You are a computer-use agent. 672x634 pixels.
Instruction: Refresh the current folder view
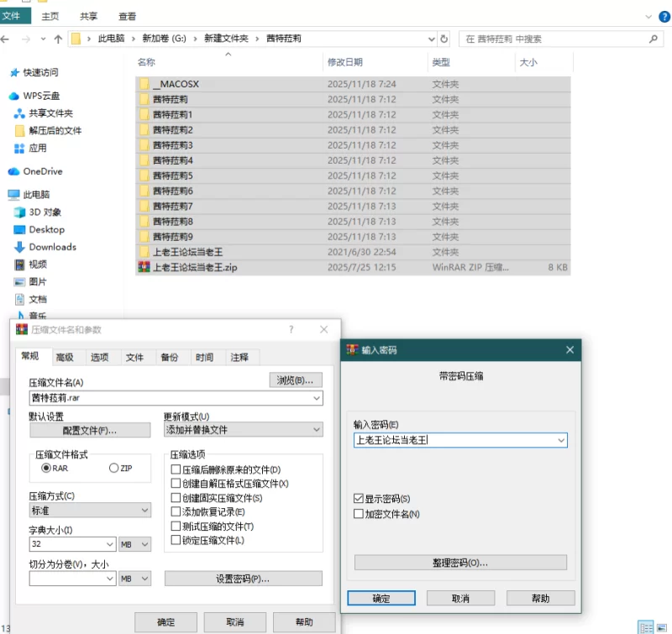pyautogui.click(x=444, y=39)
